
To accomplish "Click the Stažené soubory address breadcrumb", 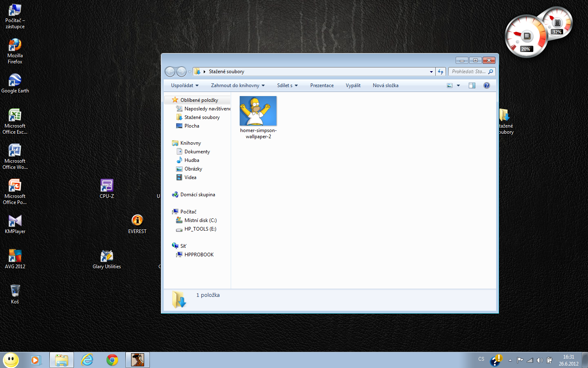I will (x=227, y=72).
